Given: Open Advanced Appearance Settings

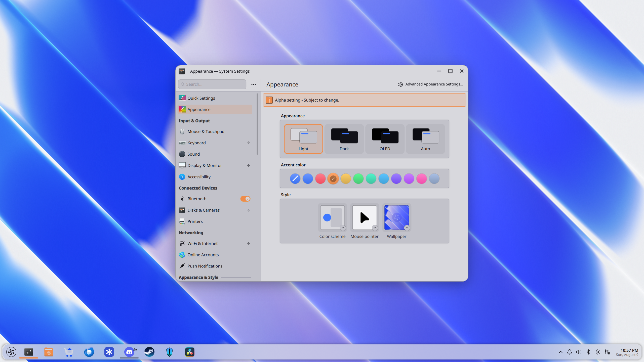Looking at the screenshot, I should point(431,84).
